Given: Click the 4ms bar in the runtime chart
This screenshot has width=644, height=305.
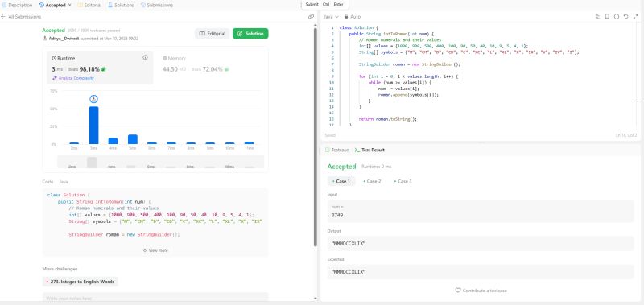Looking at the screenshot, I should point(113,141).
